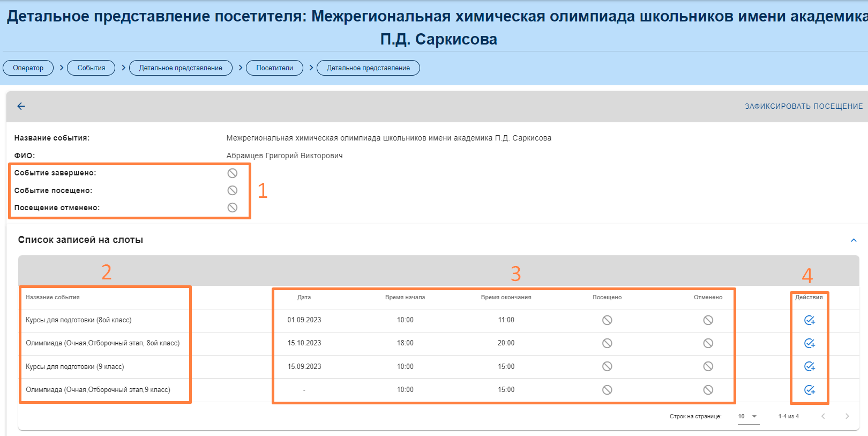
Task: Click the Событие завершено status icon
Action: point(233,173)
